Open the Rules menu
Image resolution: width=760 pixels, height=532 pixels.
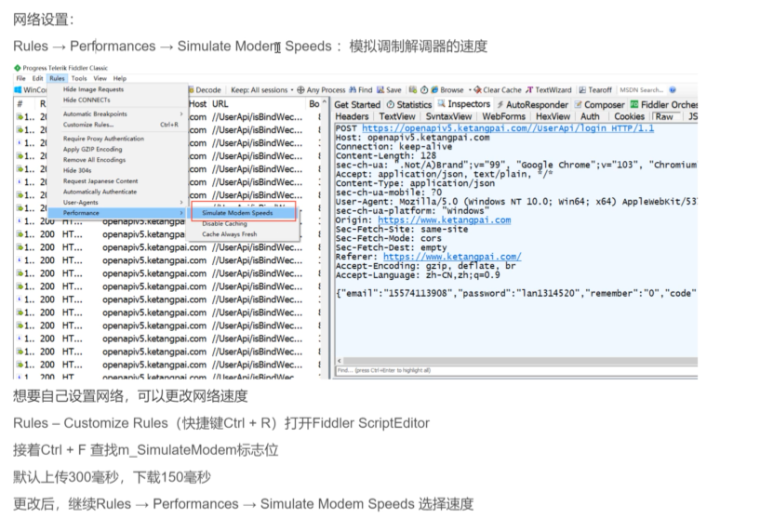pos(57,78)
